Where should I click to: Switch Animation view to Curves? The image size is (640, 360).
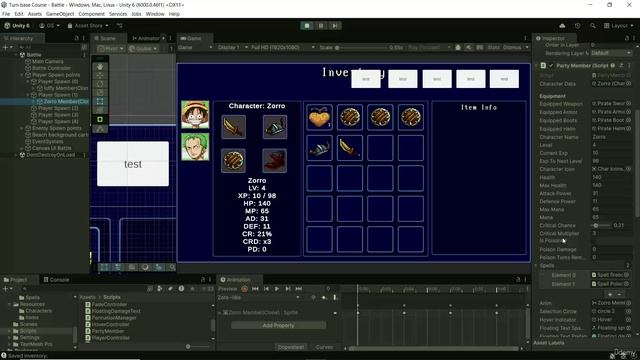(x=324, y=347)
